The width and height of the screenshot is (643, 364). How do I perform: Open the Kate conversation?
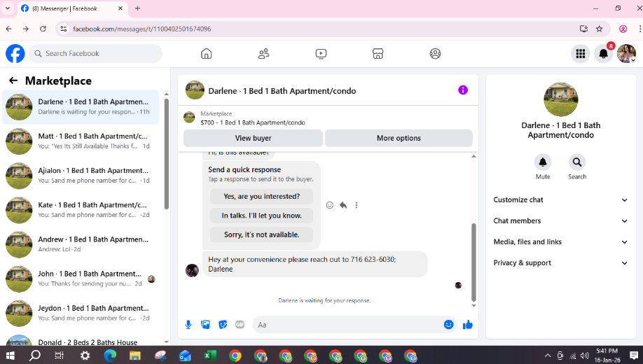[x=81, y=210]
